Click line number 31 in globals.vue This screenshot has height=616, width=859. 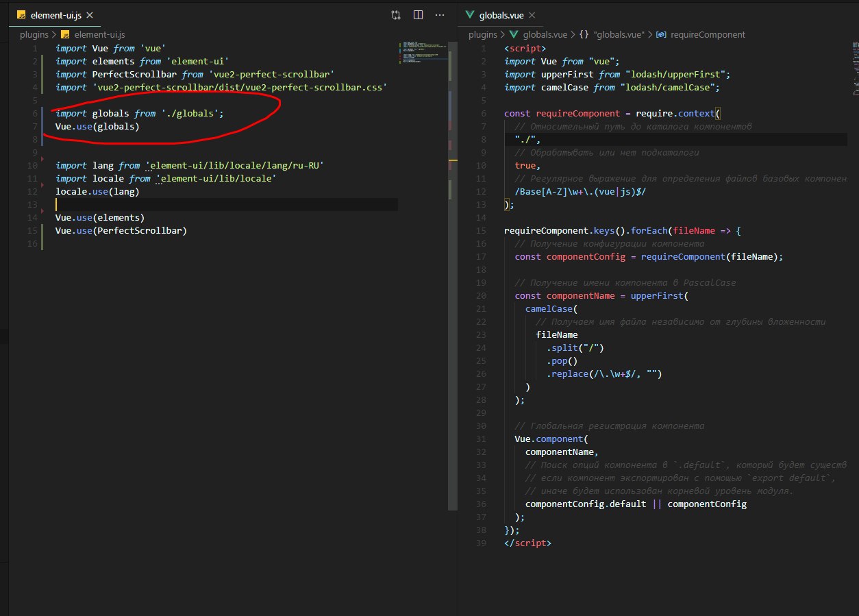click(481, 439)
